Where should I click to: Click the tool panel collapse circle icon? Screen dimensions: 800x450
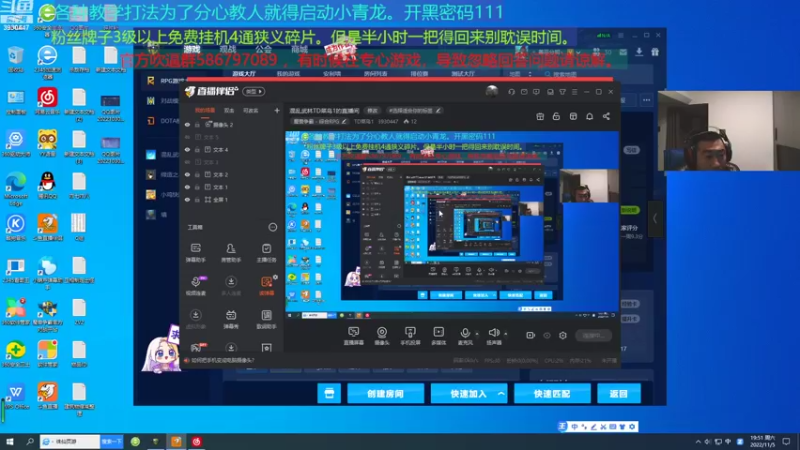coord(272,227)
